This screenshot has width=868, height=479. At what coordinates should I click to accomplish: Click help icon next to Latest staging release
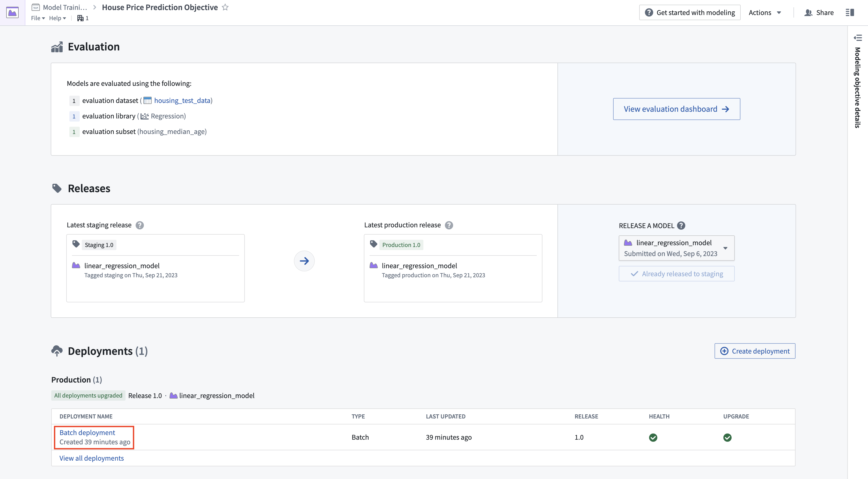(139, 225)
